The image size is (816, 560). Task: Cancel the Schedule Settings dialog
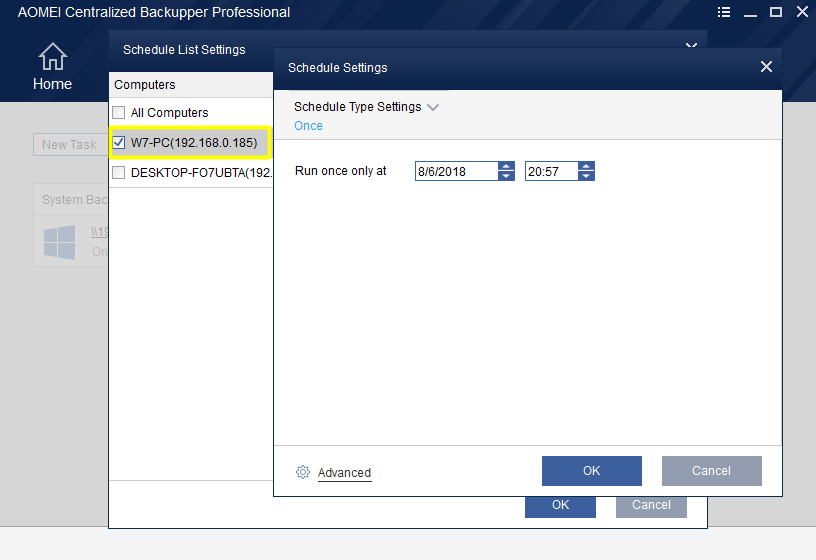(711, 471)
